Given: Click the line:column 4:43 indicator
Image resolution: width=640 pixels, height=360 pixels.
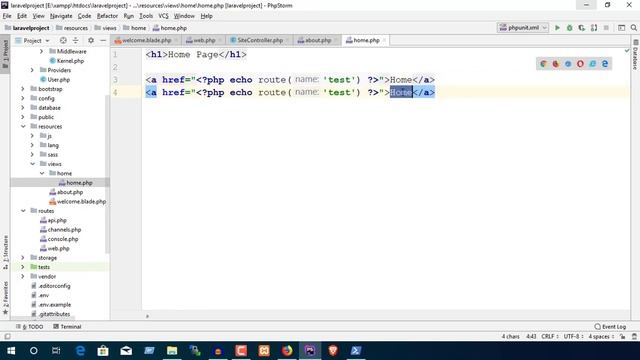Looking at the screenshot, I should tap(531, 337).
